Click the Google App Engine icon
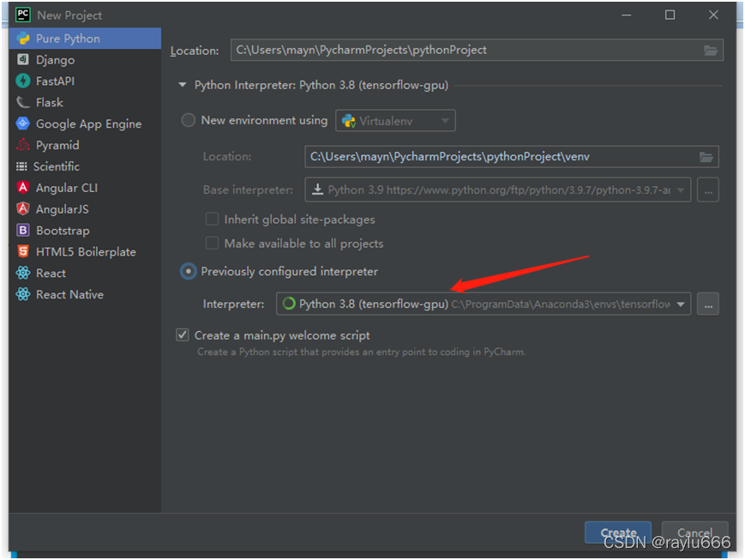Screen dimensions: 745x560 point(23,123)
